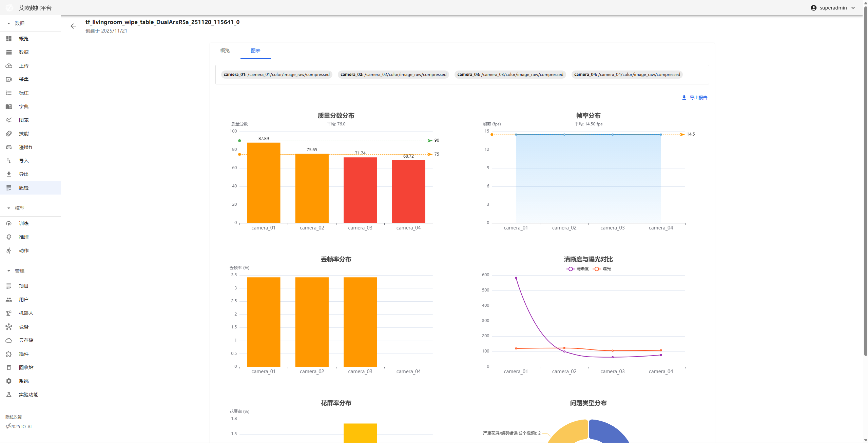Click the back arrow icon
Screen dimensions: 868x443
click(x=73, y=26)
